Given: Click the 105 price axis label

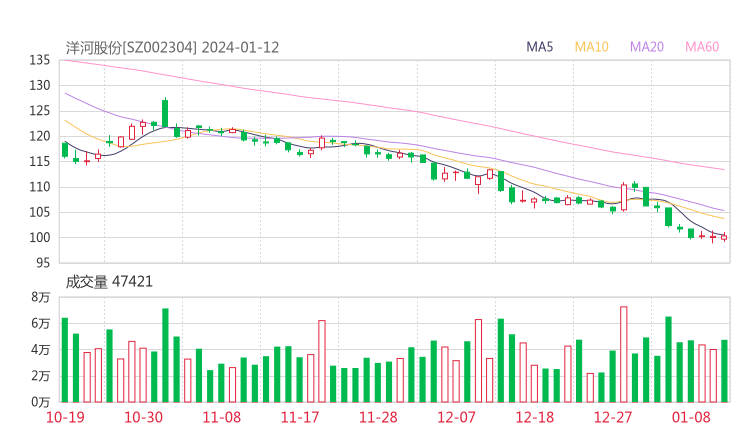Looking at the screenshot, I should [x=40, y=212].
